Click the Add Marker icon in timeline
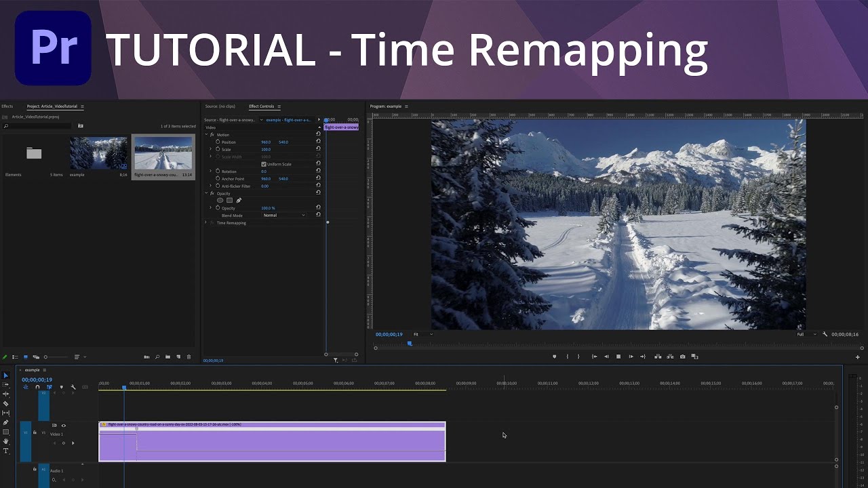868x488 pixels. coord(61,387)
